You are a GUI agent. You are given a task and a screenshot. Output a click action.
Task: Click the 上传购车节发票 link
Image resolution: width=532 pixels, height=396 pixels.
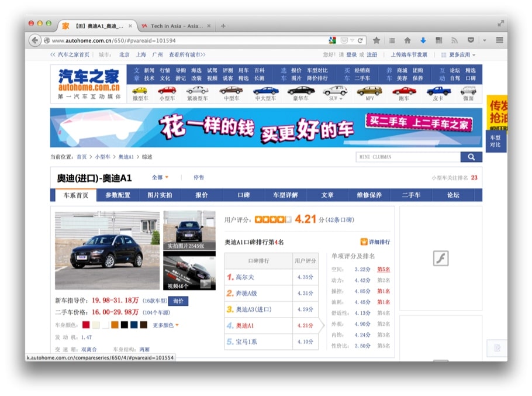[409, 54]
